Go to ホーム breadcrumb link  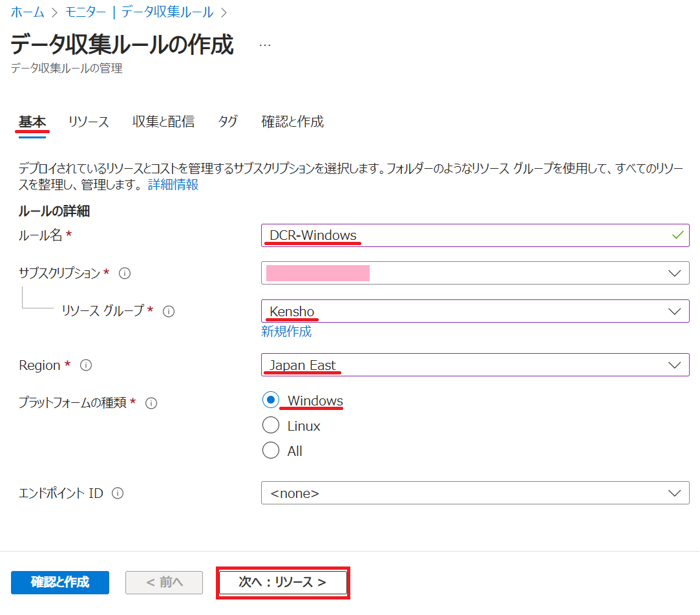[x=28, y=12]
